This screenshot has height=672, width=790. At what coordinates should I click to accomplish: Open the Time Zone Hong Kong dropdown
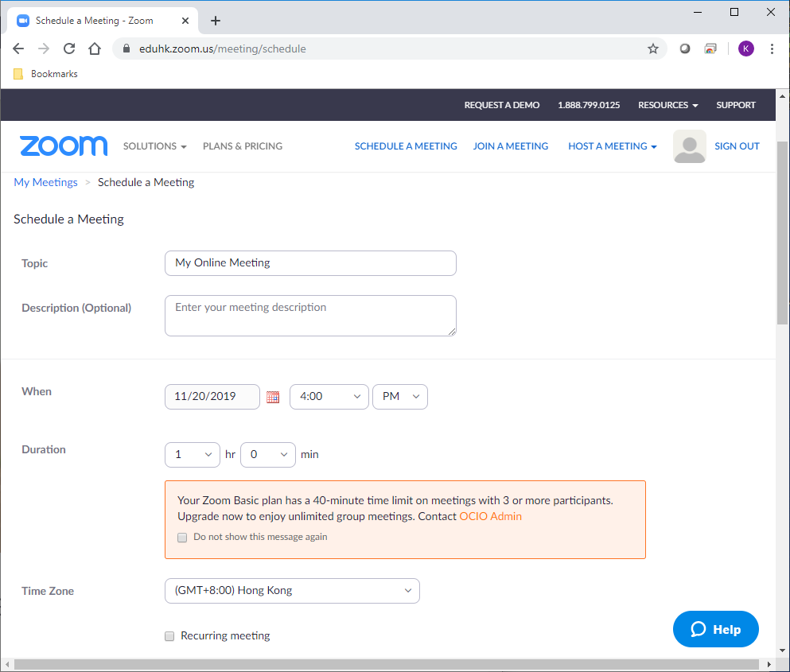click(292, 591)
